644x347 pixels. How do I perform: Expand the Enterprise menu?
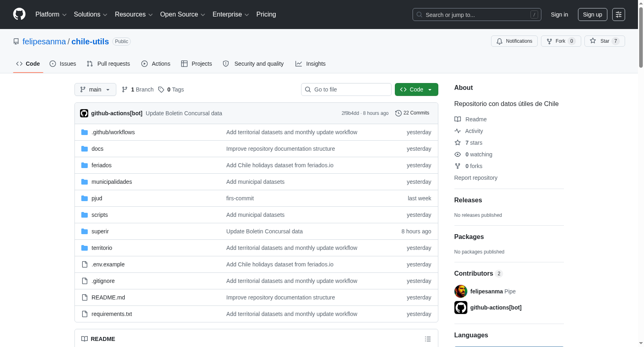coord(231,15)
